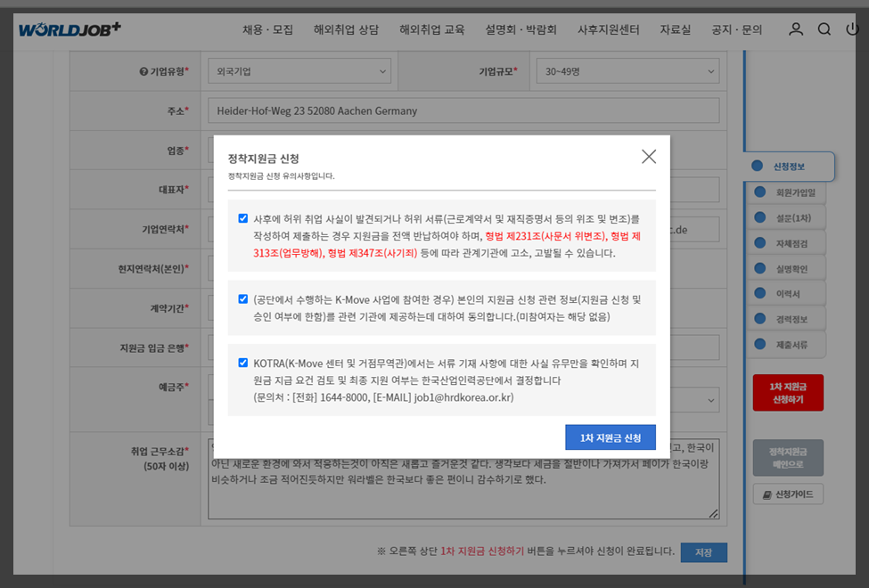Click the red 형법 제231조 warning text
The width and height of the screenshot is (869, 588).
point(447,244)
